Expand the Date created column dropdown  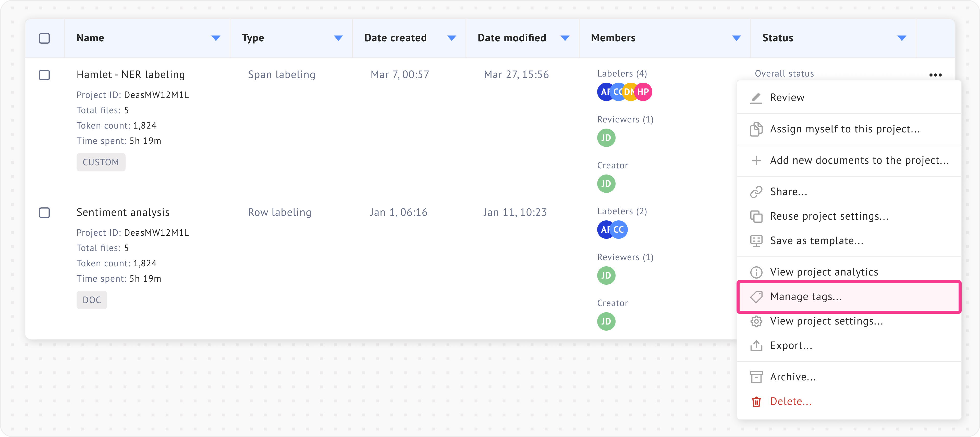[x=451, y=38]
